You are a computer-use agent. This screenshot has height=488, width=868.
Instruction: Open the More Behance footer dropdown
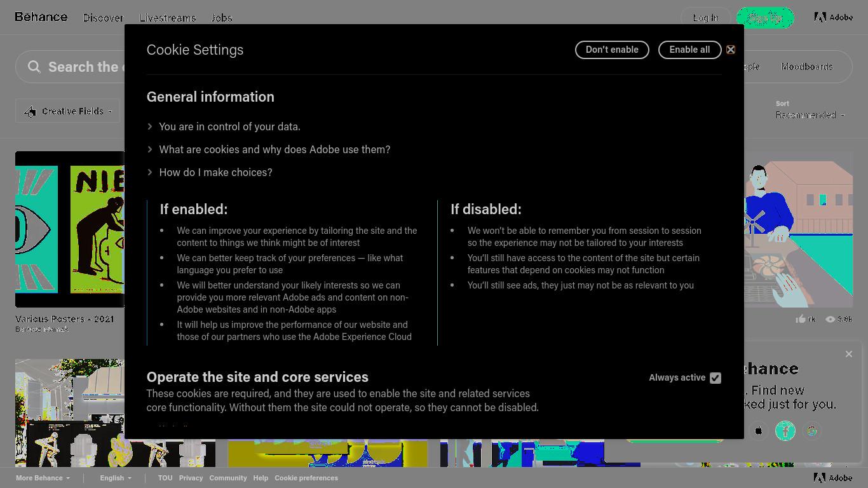point(43,478)
